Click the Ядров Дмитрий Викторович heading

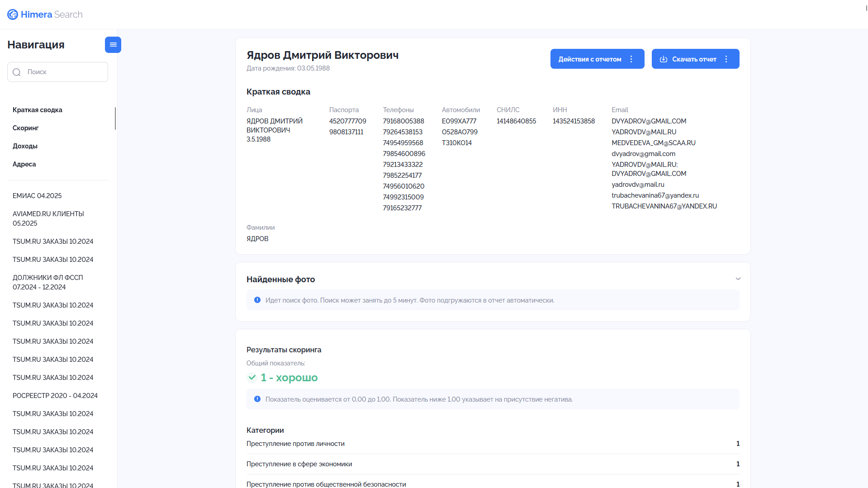coord(323,55)
